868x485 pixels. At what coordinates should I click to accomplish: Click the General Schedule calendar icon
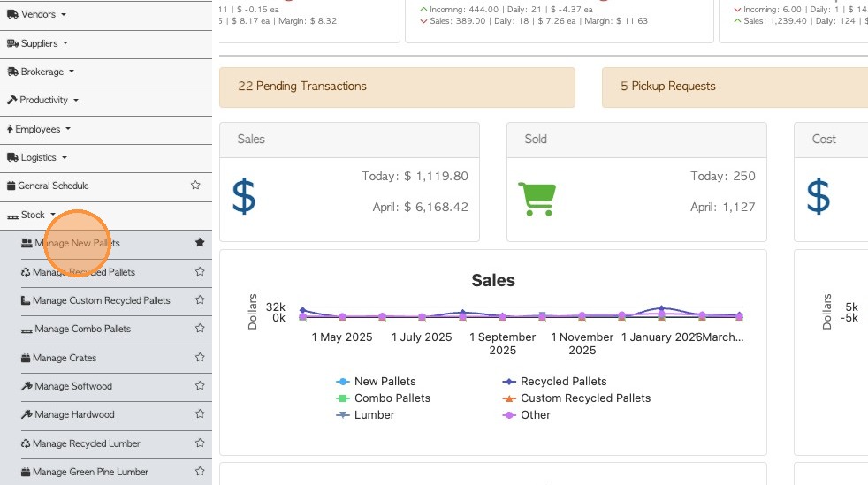click(x=11, y=186)
